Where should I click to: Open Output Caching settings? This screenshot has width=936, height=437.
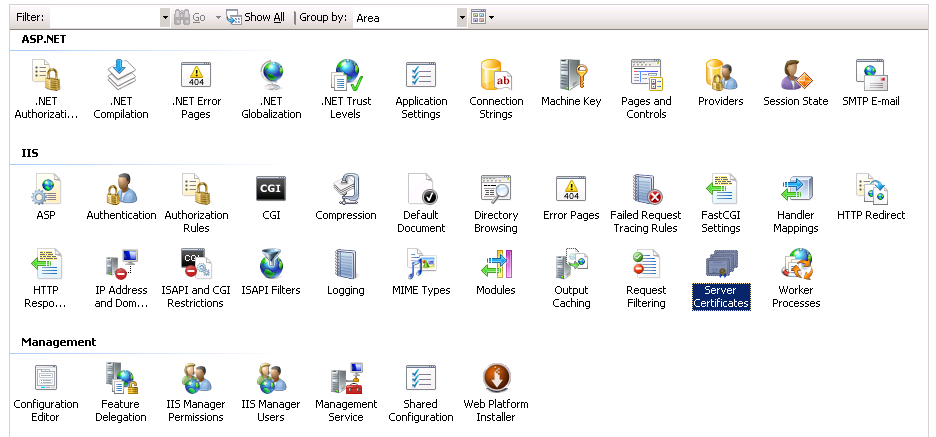pyautogui.click(x=571, y=279)
